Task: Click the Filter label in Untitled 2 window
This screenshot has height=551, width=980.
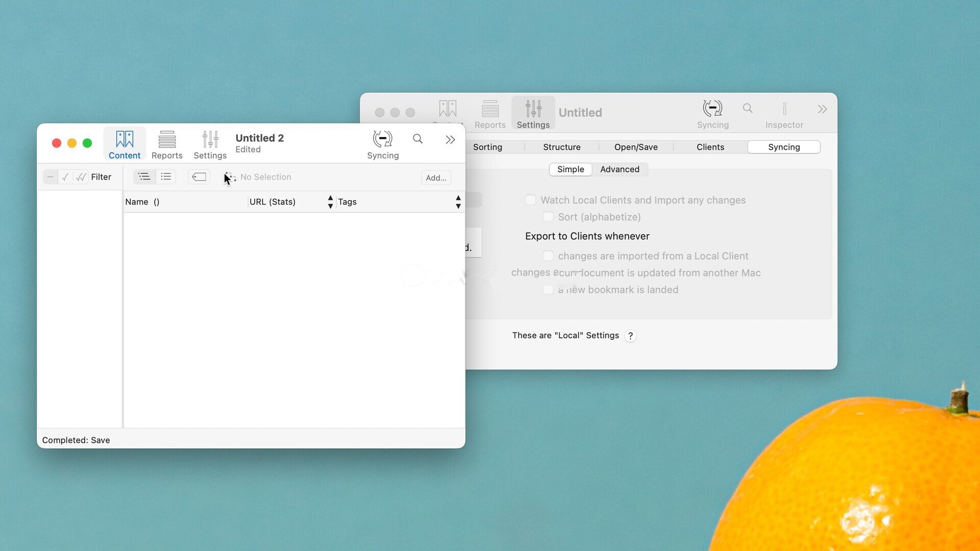Action: coord(101,177)
